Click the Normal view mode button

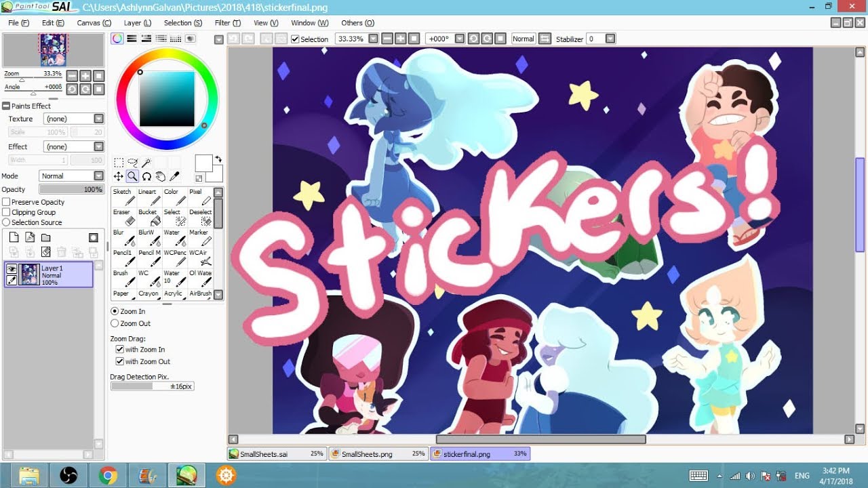[x=523, y=39]
